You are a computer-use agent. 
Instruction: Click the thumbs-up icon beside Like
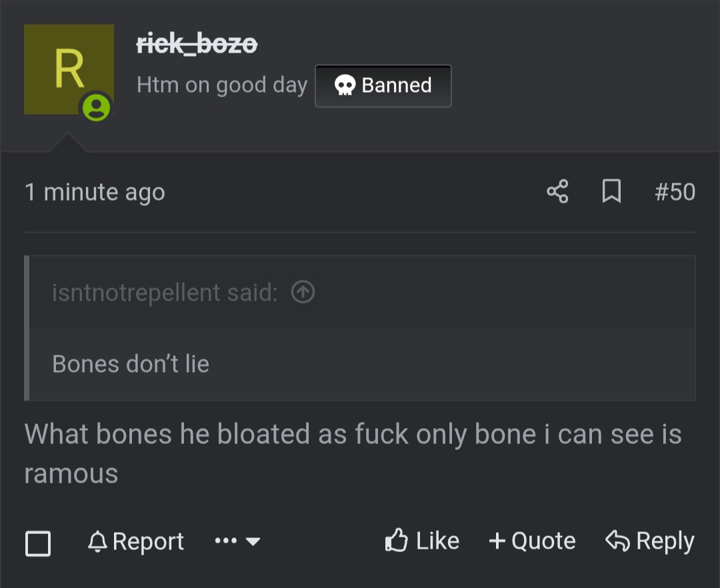pyautogui.click(x=398, y=541)
